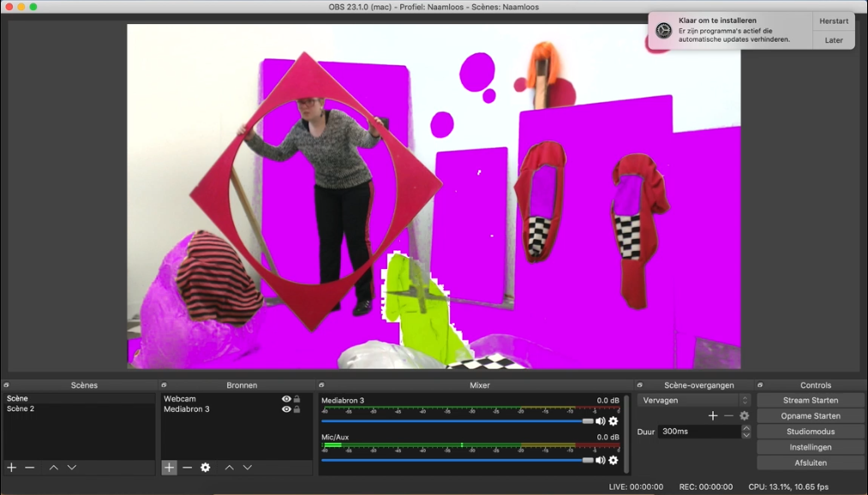The width and height of the screenshot is (868, 495).
Task: Add a new scene with plus icon
Action: (11, 468)
